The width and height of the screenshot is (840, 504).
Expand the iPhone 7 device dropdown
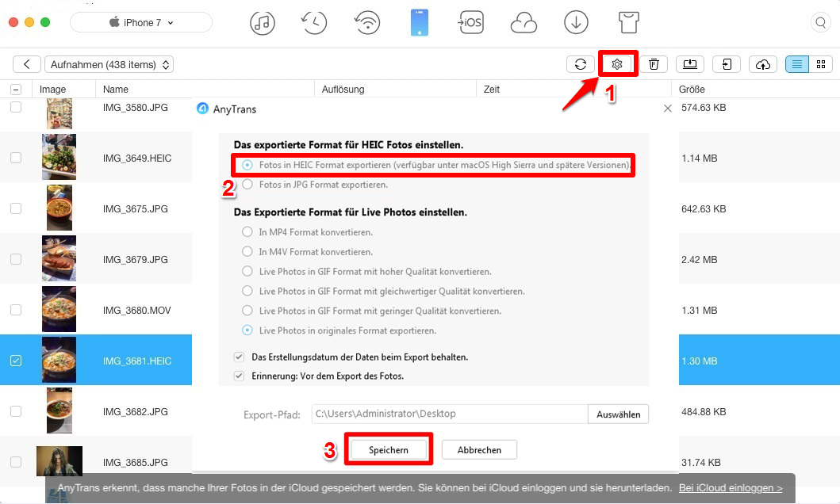pyautogui.click(x=141, y=22)
